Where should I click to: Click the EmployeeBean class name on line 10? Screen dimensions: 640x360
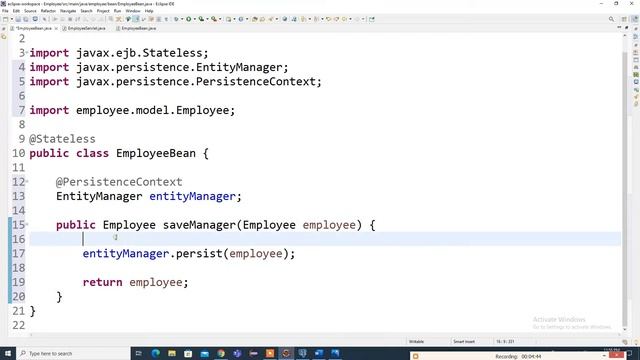pyautogui.click(x=156, y=153)
